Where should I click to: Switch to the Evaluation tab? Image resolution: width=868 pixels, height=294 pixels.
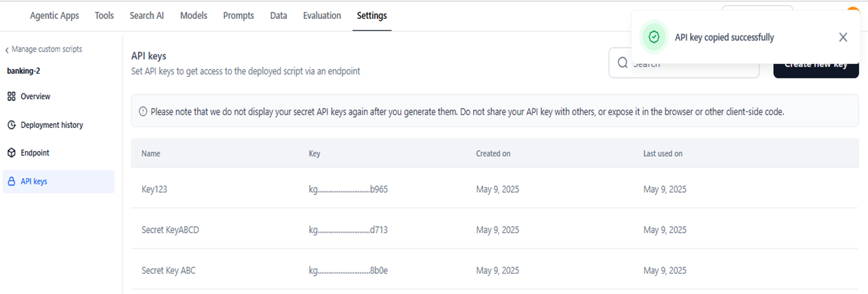tap(322, 16)
